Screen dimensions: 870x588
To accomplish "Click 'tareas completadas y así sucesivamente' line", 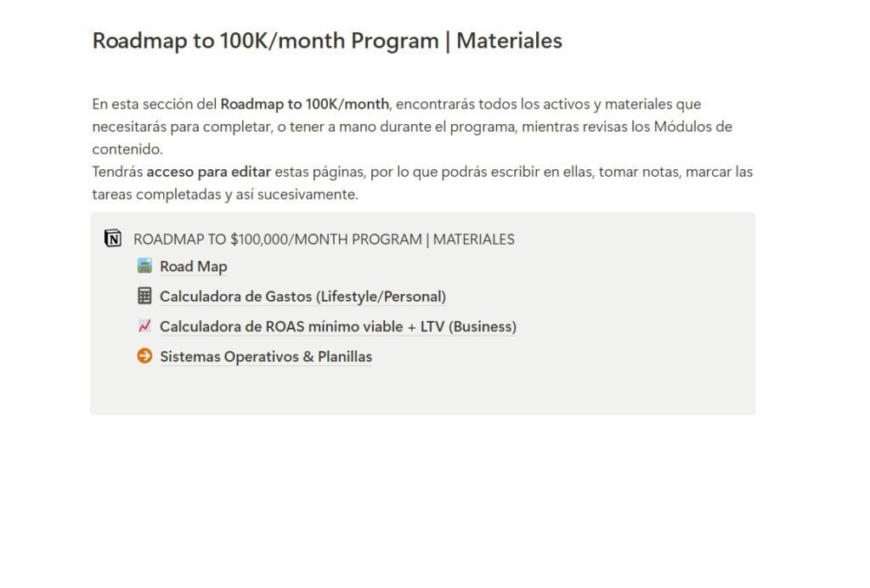I will (225, 195).
